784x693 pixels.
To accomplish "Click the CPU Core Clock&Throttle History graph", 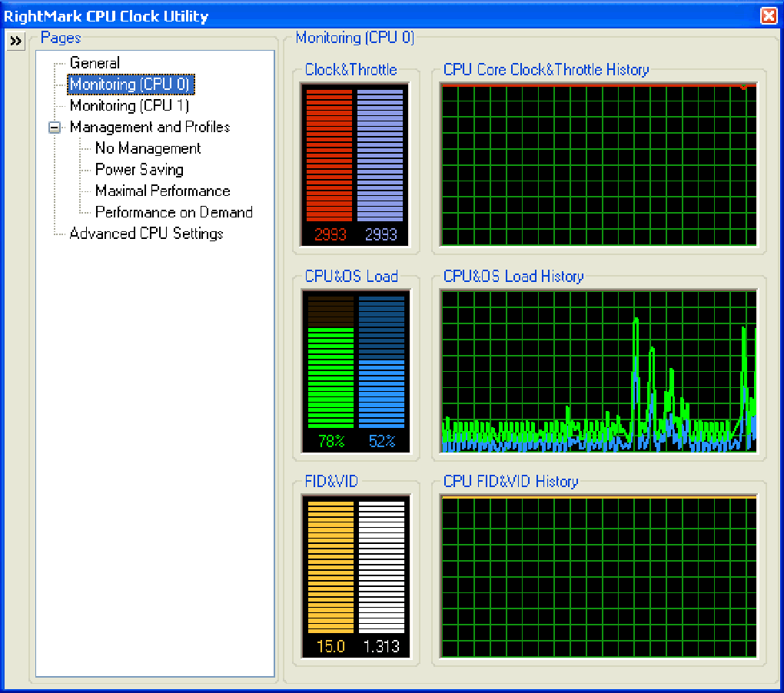I will [x=600, y=164].
